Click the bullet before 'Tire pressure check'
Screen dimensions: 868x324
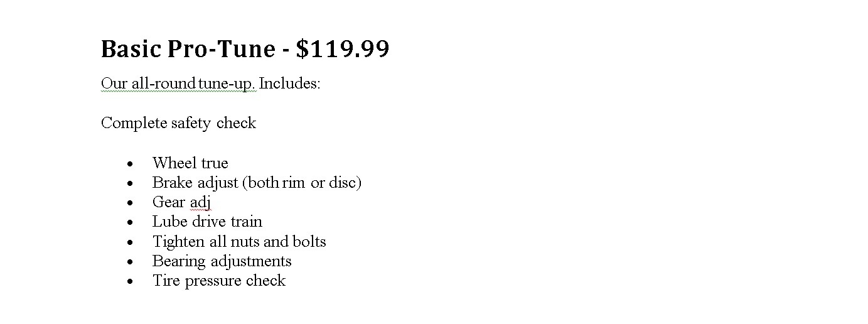[x=130, y=282]
